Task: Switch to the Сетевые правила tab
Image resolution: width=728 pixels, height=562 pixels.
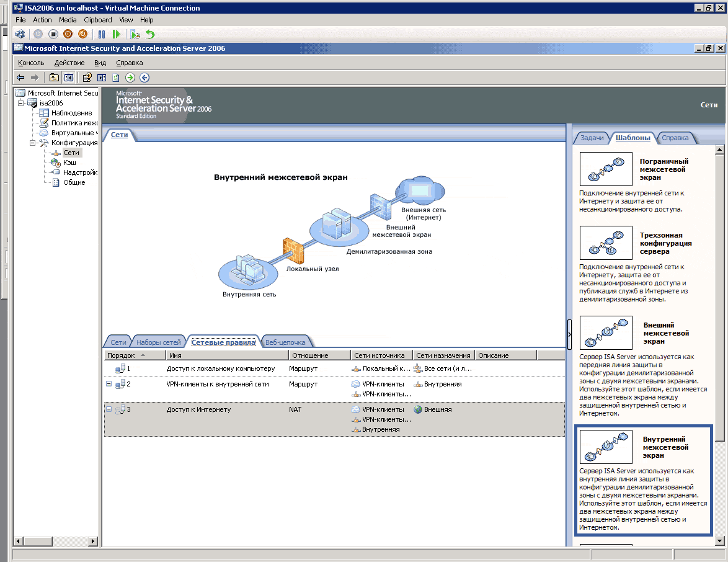Action: [223, 342]
